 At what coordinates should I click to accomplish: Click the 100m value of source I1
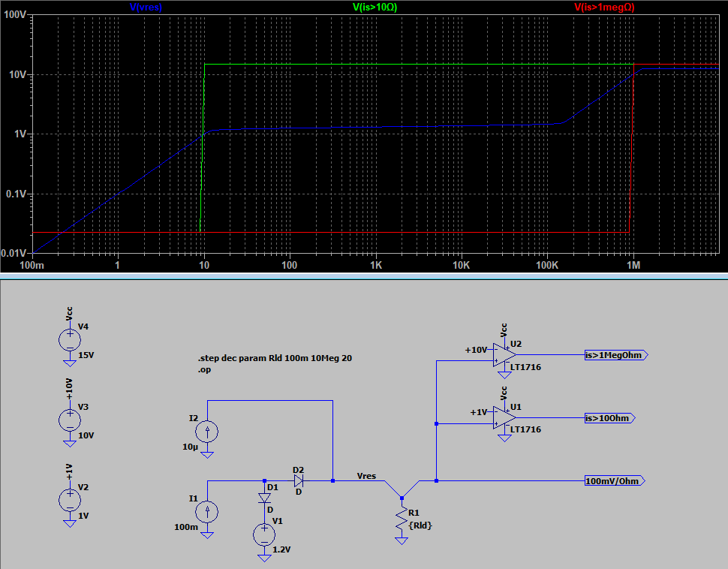[186, 527]
